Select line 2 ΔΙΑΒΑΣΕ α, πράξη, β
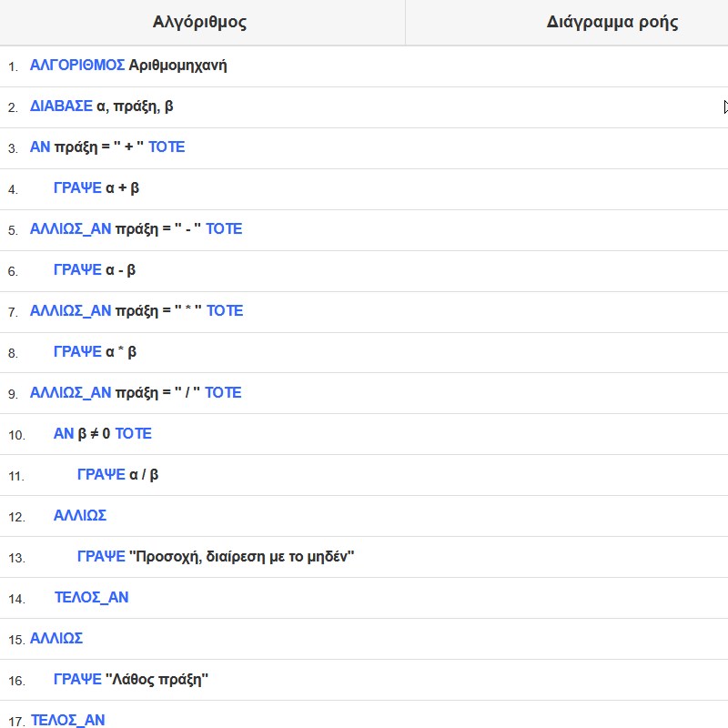The image size is (728, 728). tap(102, 106)
